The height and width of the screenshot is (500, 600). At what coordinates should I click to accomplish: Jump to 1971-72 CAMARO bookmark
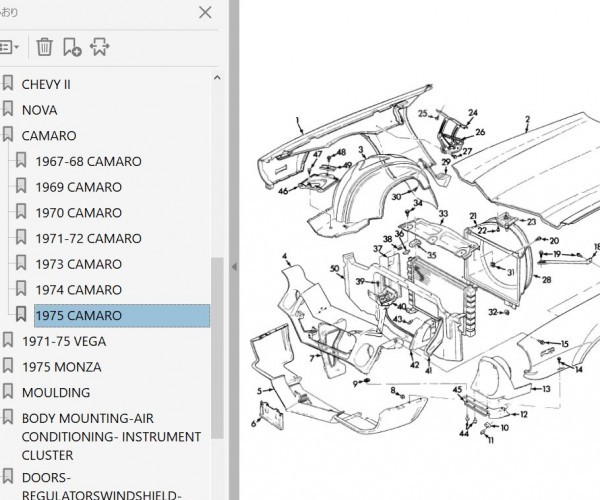(x=88, y=238)
